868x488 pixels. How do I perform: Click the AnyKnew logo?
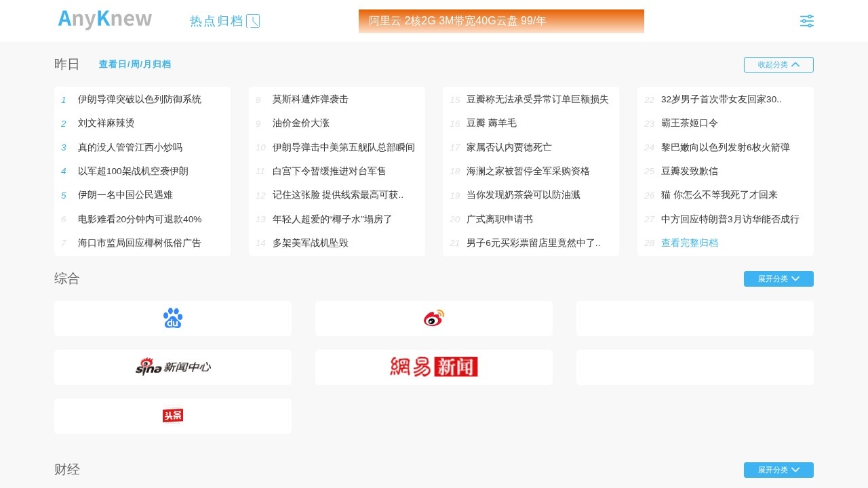coord(105,20)
